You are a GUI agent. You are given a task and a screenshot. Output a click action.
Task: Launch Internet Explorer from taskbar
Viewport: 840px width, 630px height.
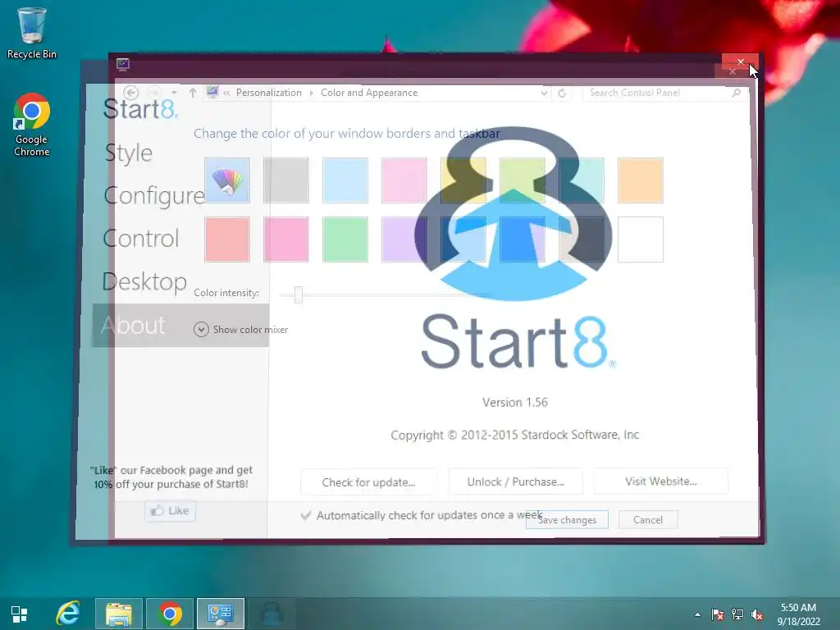click(x=69, y=614)
